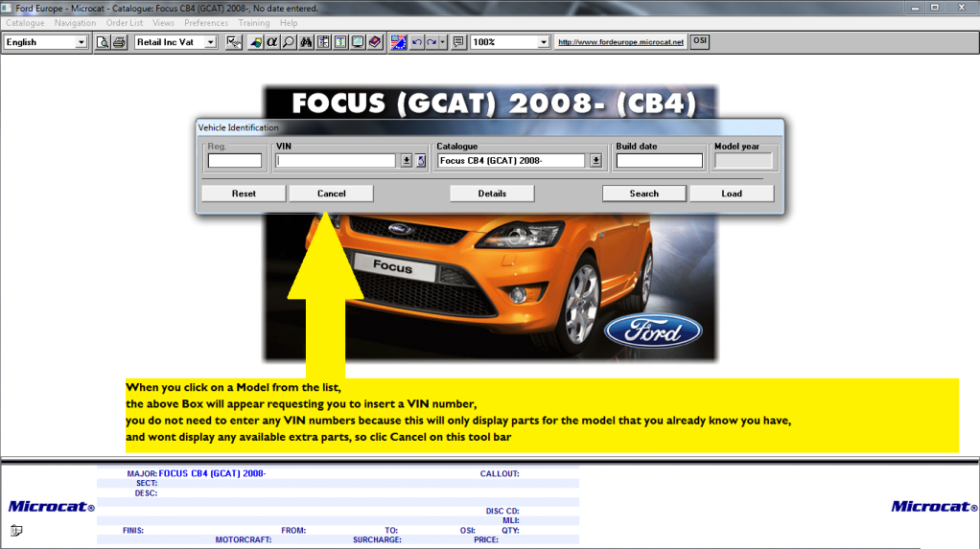Maximize the Microcat window
This screenshot has height=549, width=980.
[x=935, y=8]
